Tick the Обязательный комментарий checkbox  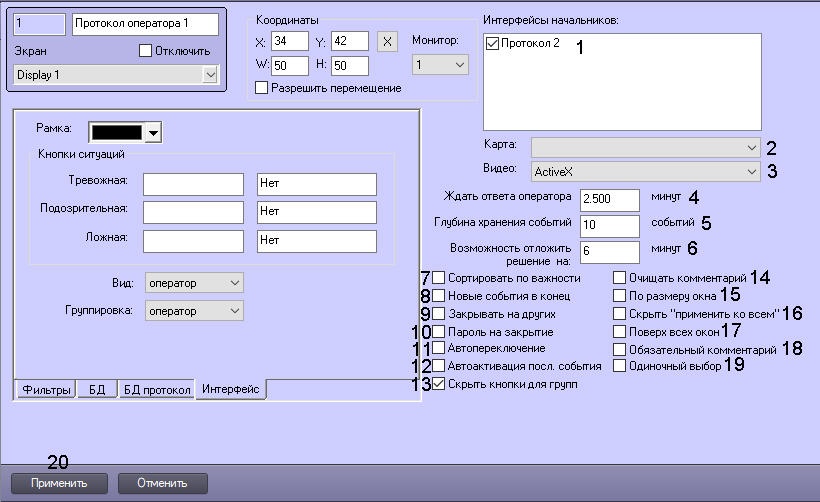pos(620,349)
